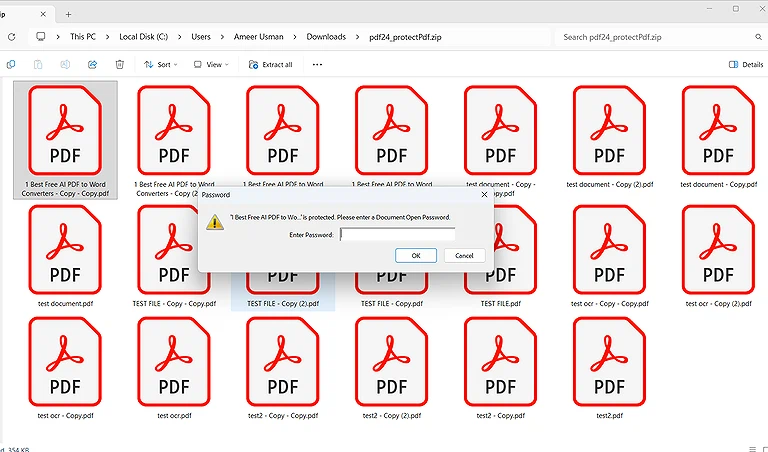Click the Copy icon in the toolbar
The height and width of the screenshot is (452, 768).
click(x=11, y=65)
